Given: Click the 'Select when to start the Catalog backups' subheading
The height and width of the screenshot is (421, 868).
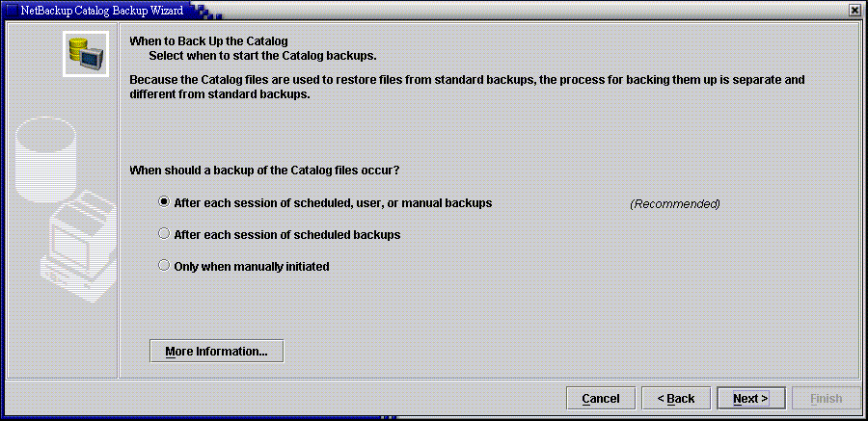Looking at the screenshot, I should (263, 56).
